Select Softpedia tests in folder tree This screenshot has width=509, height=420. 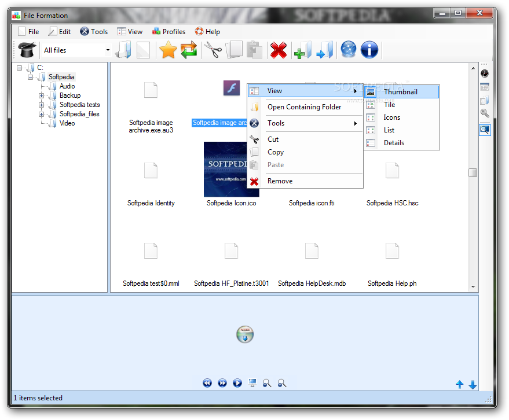tap(79, 105)
